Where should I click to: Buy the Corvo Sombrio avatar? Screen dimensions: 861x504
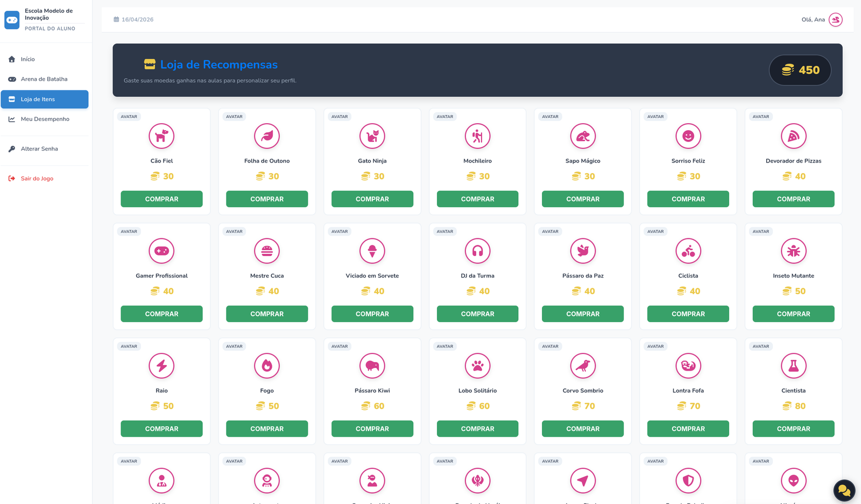point(583,429)
